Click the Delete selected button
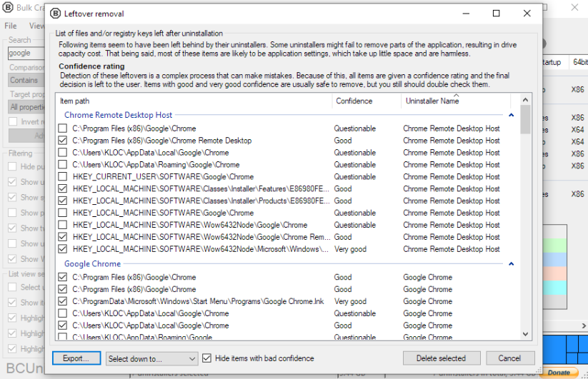 (442, 358)
